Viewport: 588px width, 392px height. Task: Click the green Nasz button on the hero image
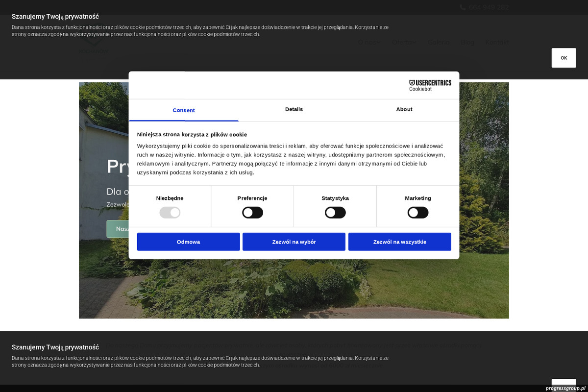click(118, 229)
